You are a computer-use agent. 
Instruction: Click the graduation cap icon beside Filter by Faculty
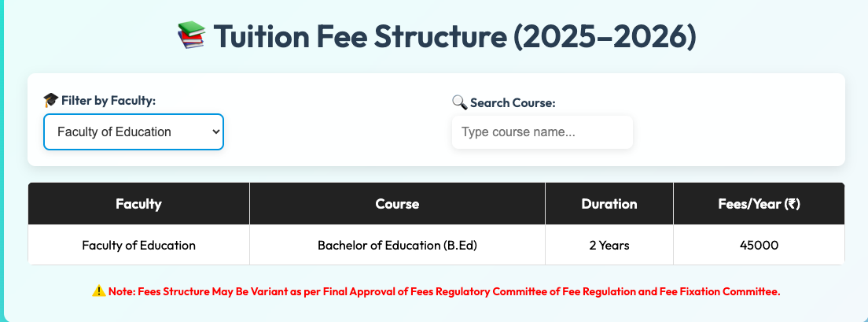[50, 100]
